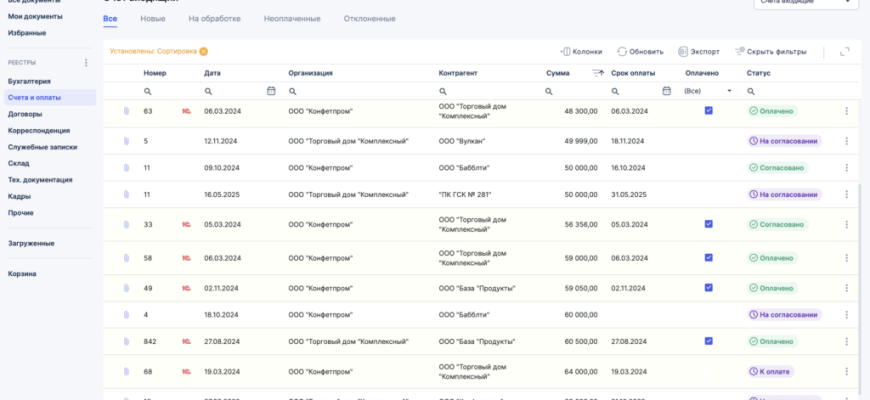Clear the applied Сортировка filter badge
Viewport: 870px width, 400px height.
point(204,51)
